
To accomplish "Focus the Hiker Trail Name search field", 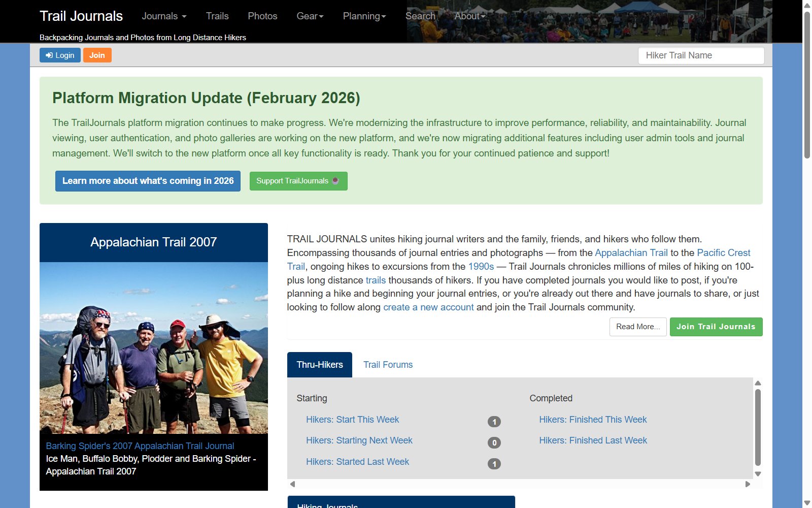I will [701, 55].
